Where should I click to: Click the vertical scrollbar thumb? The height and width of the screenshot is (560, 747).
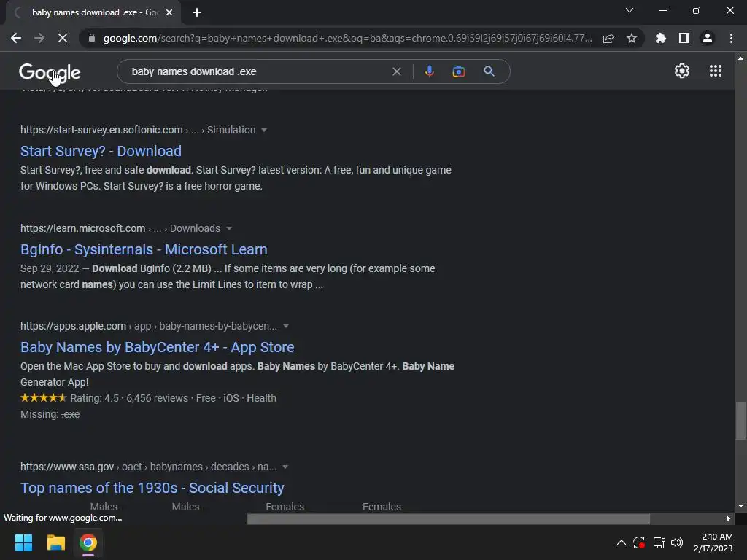pyautogui.click(x=740, y=421)
